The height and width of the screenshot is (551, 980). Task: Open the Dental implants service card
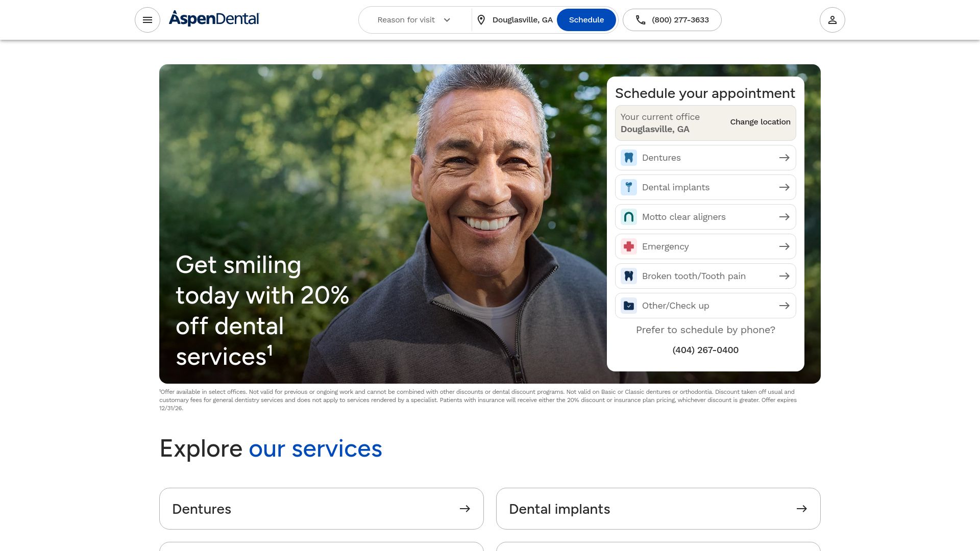pyautogui.click(x=658, y=509)
